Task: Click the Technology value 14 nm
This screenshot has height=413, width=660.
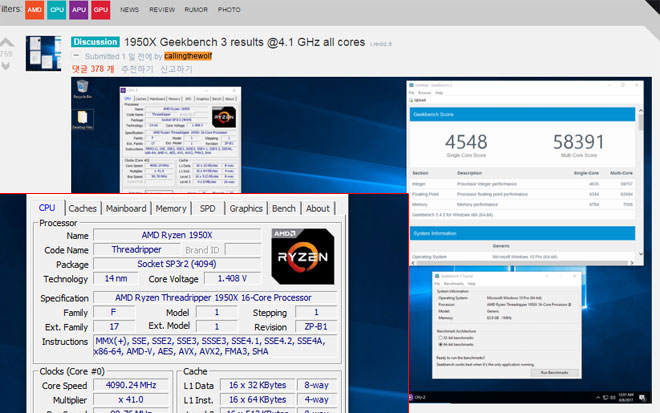Action: pyautogui.click(x=116, y=278)
